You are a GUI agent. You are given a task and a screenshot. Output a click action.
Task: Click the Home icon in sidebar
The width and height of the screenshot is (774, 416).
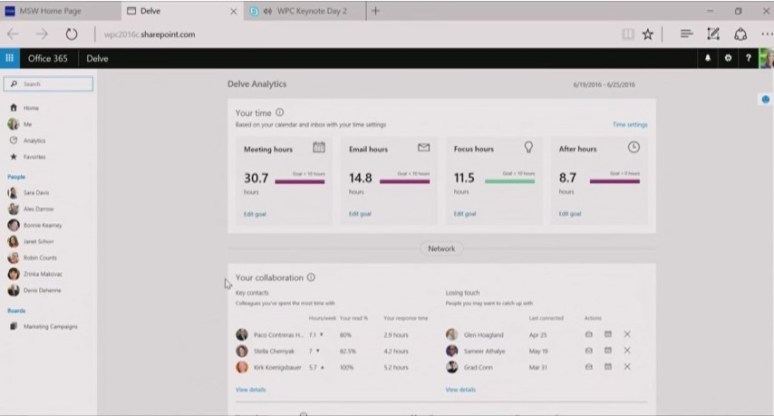tap(13, 108)
